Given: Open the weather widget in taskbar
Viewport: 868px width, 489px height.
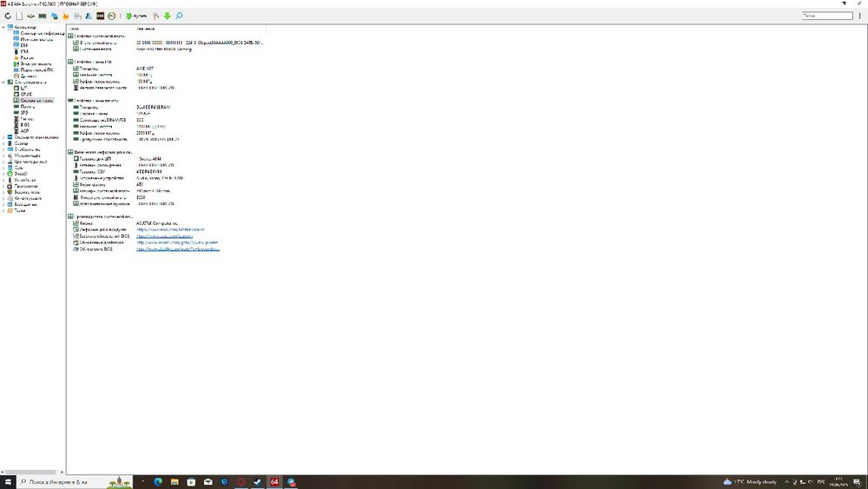Looking at the screenshot, I should 750,482.
